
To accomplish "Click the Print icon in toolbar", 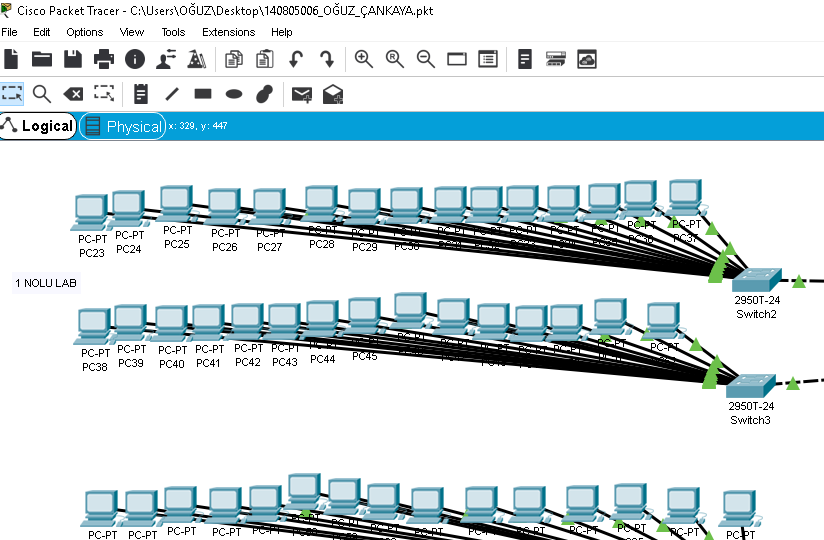I will tap(104, 59).
